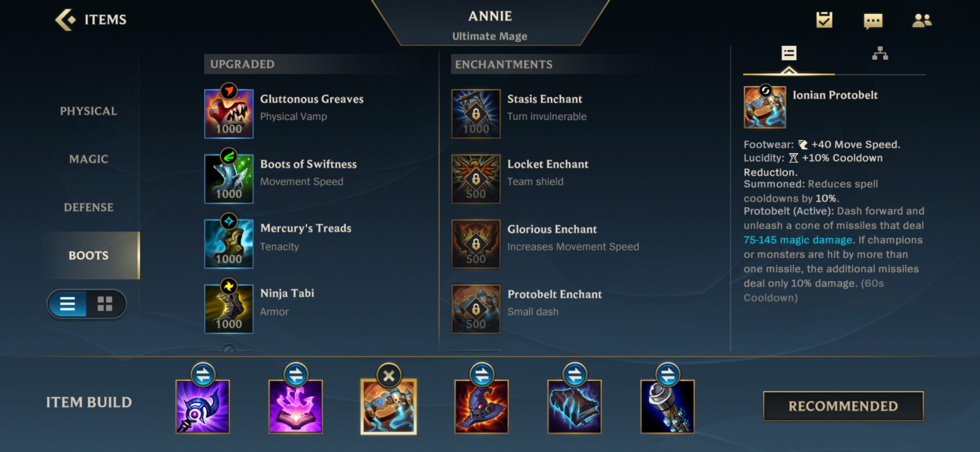Open the chat bubble icon
The width and height of the screenshot is (980, 452).
(x=873, y=21)
